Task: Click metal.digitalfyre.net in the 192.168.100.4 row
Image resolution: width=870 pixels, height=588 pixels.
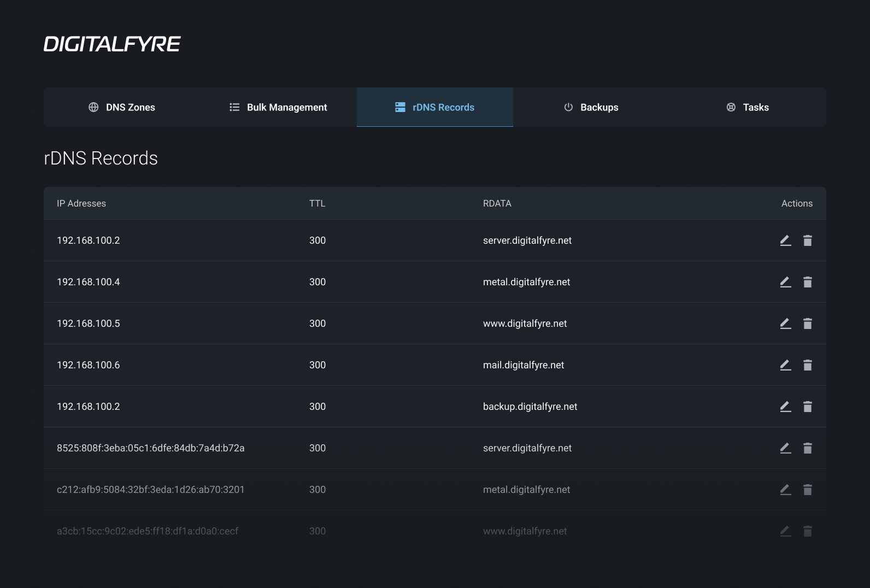Action: [527, 282]
